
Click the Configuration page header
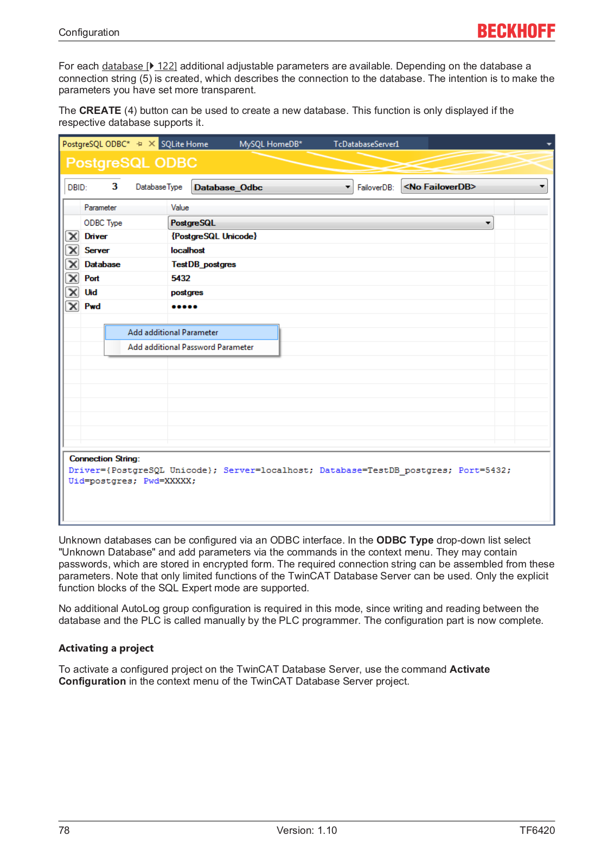coord(89,33)
